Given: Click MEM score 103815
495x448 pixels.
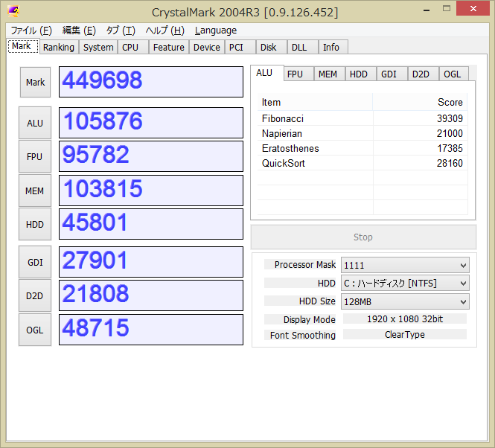Looking at the screenshot, I should tap(151, 191).
